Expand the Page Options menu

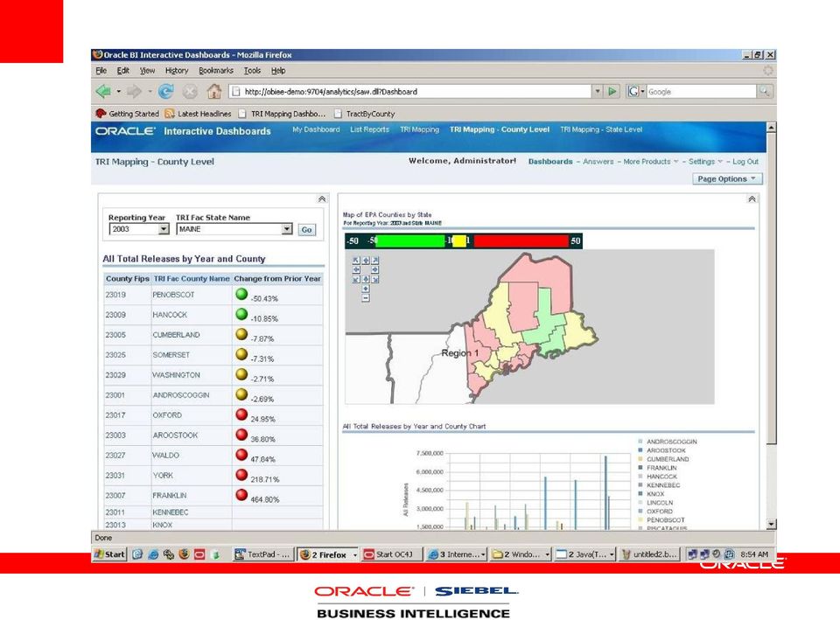click(726, 178)
